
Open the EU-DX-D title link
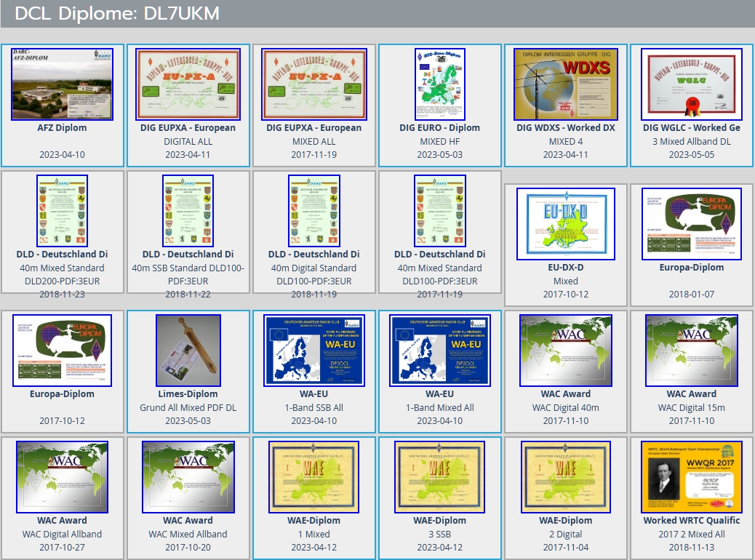566,267
